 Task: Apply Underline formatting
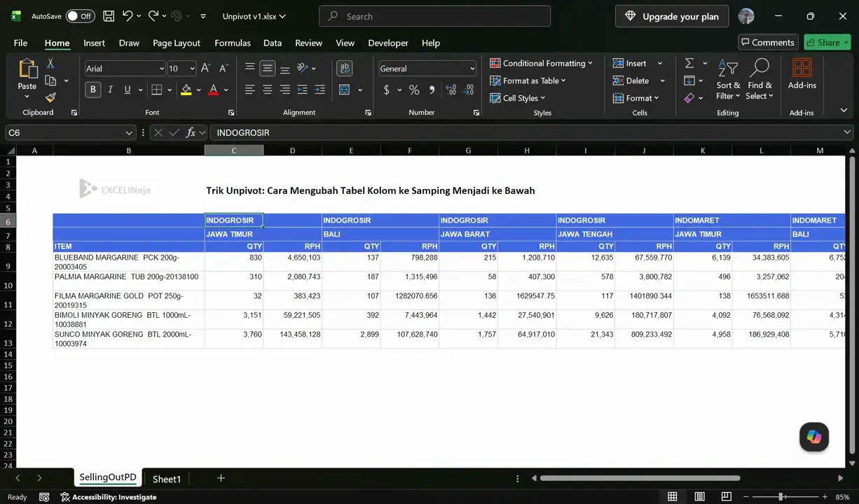pos(127,90)
